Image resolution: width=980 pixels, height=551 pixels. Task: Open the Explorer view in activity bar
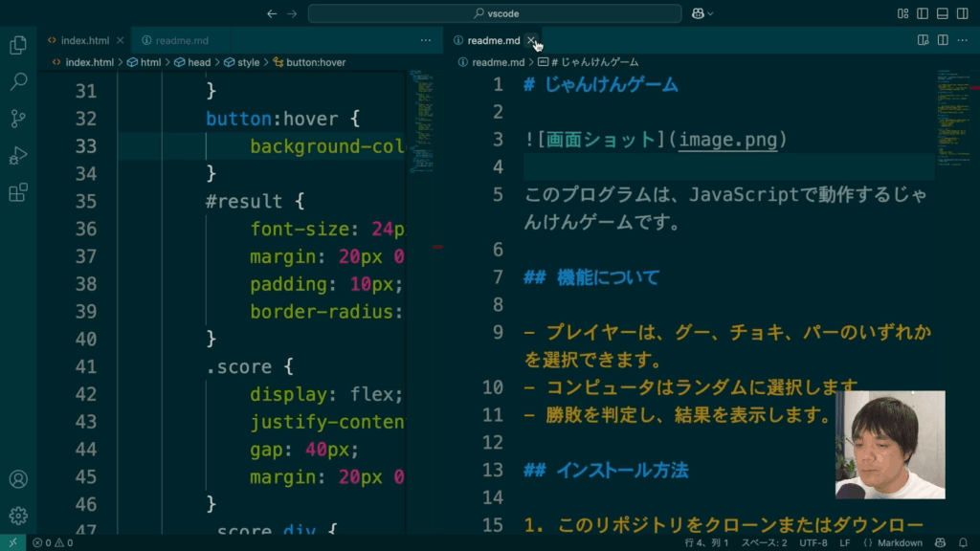click(x=17, y=45)
